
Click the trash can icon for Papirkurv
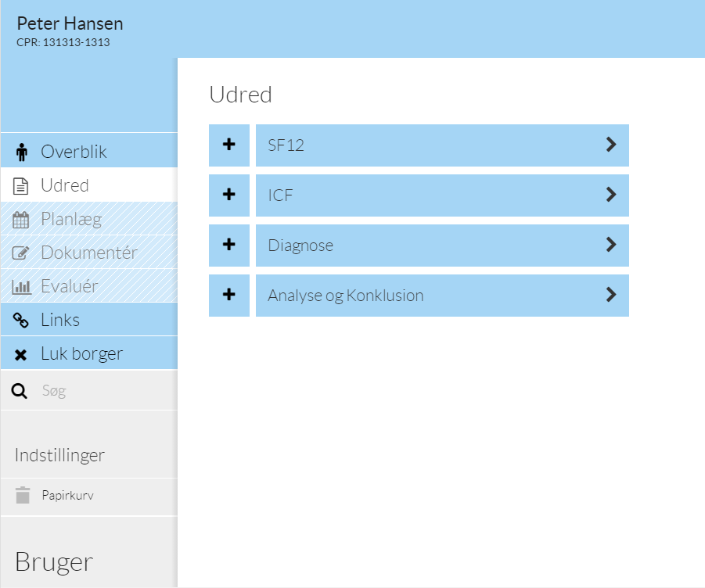23,495
